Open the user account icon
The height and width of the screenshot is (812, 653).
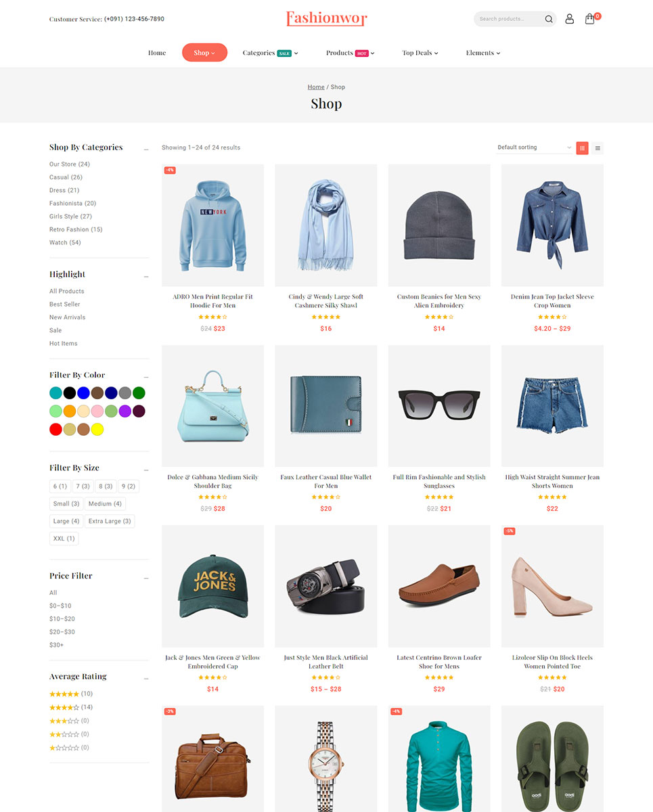[x=569, y=19]
